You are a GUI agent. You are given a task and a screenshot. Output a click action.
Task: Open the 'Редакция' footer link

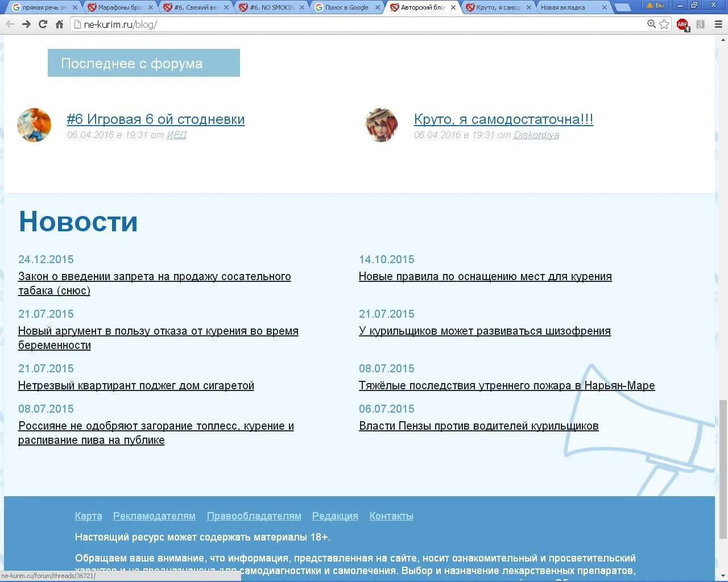tap(335, 516)
